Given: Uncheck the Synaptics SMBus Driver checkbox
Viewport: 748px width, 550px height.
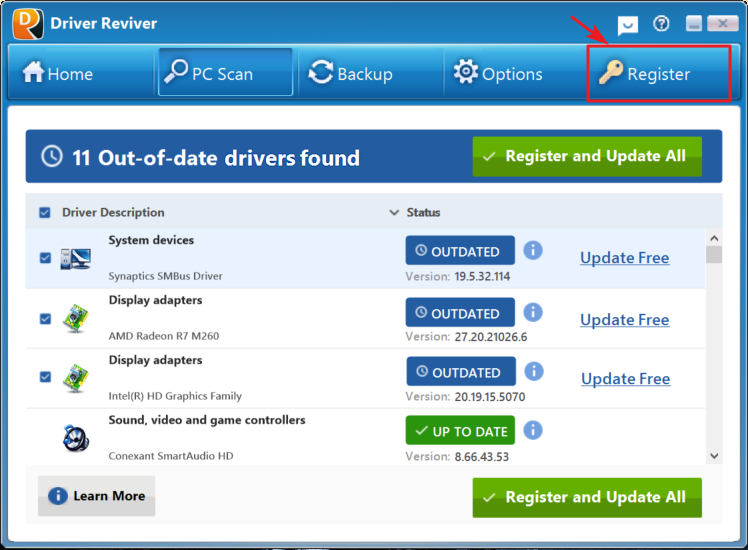Looking at the screenshot, I should (45, 258).
